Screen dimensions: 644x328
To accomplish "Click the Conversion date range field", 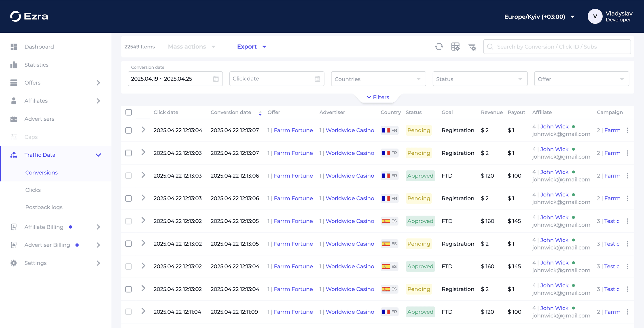I will click(175, 79).
